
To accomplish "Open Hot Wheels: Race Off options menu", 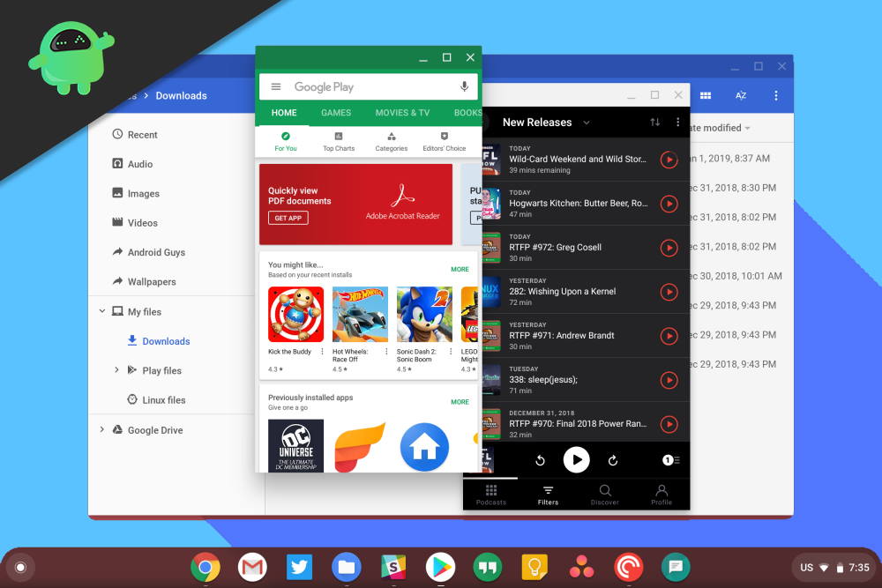I will [x=386, y=352].
